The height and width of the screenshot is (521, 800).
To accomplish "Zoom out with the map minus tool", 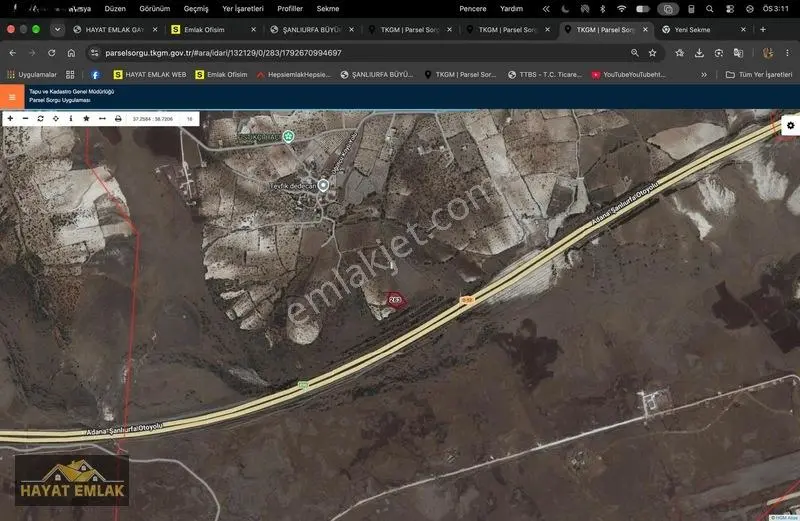I will (26, 118).
